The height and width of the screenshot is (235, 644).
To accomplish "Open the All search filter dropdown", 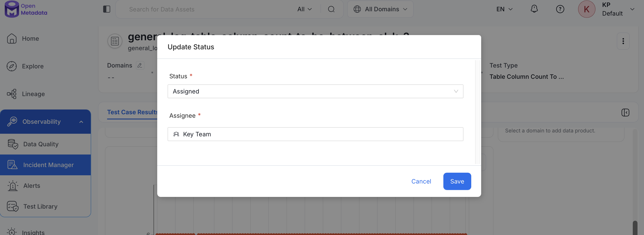I will [x=304, y=9].
